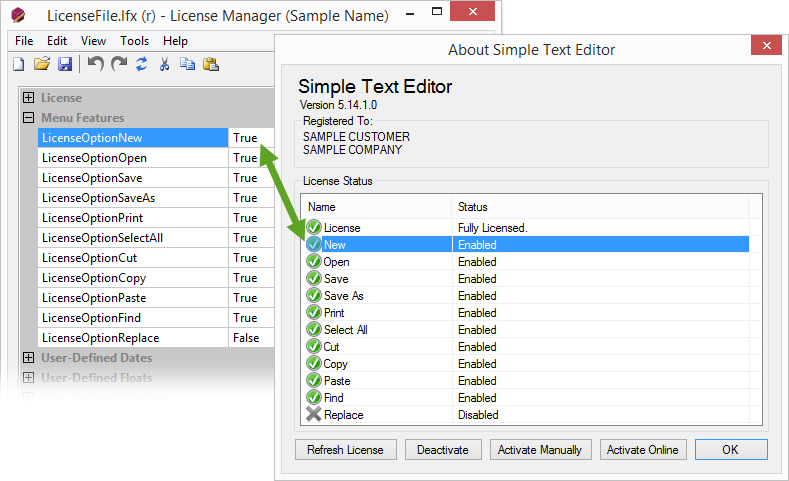
Task: Click green check icon beside Save row
Action: 314,278
